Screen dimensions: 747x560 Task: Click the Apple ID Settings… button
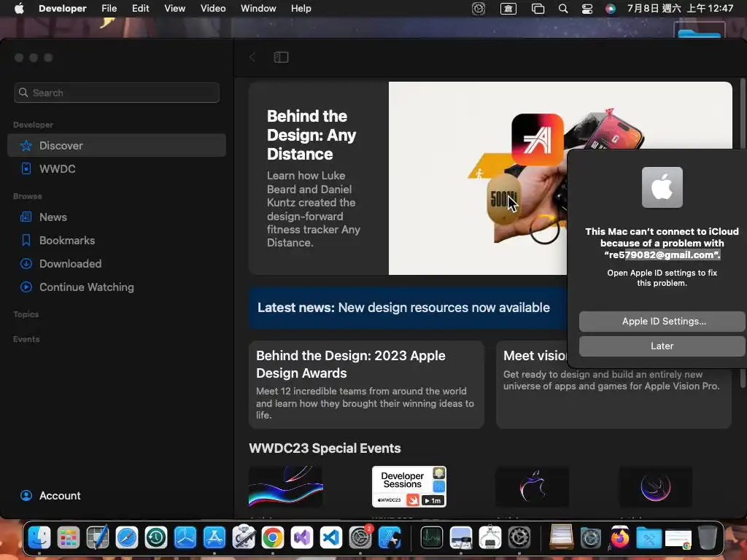tap(662, 322)
